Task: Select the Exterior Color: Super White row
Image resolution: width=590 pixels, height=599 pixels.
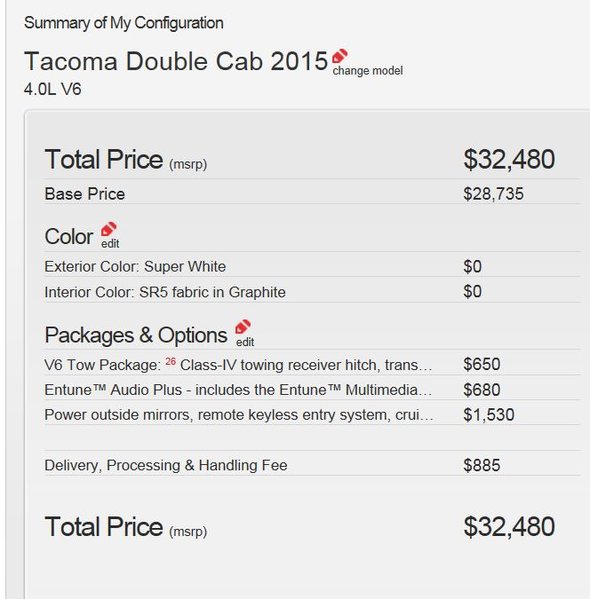Action: pos(312,266)
